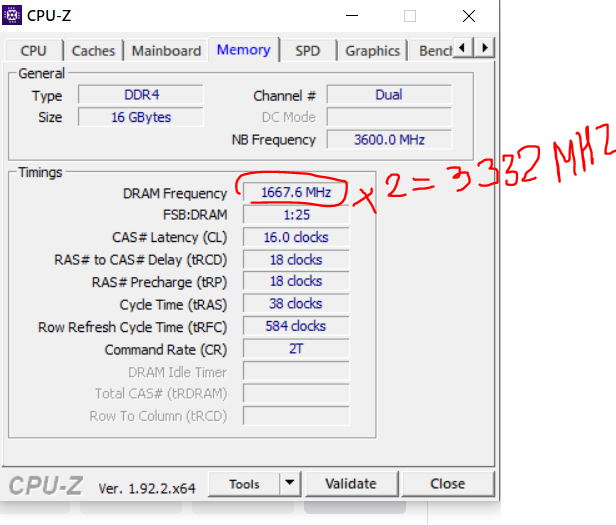The width and height of the screenshot is (616, 525).
Task: Go to the Mainboard tab
Action: pos(166,51)
